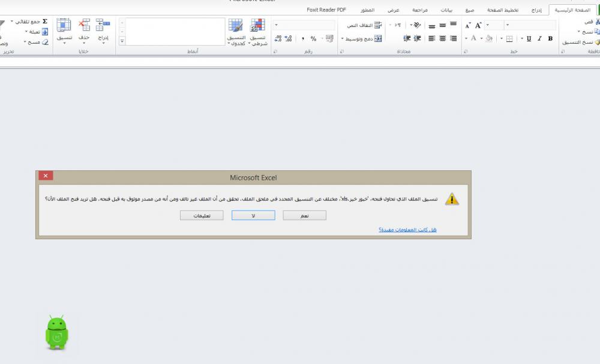Click Format Painter (نسخ التنسيق)
Image resolution: width=600 pixels, height=364 pixels.
click(580, 42)
